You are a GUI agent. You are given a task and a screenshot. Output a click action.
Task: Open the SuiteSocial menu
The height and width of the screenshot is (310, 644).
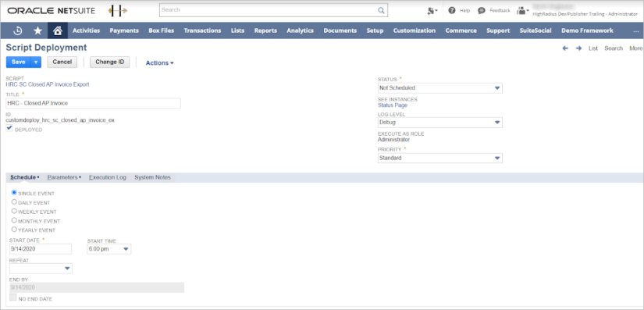[535, 30]
